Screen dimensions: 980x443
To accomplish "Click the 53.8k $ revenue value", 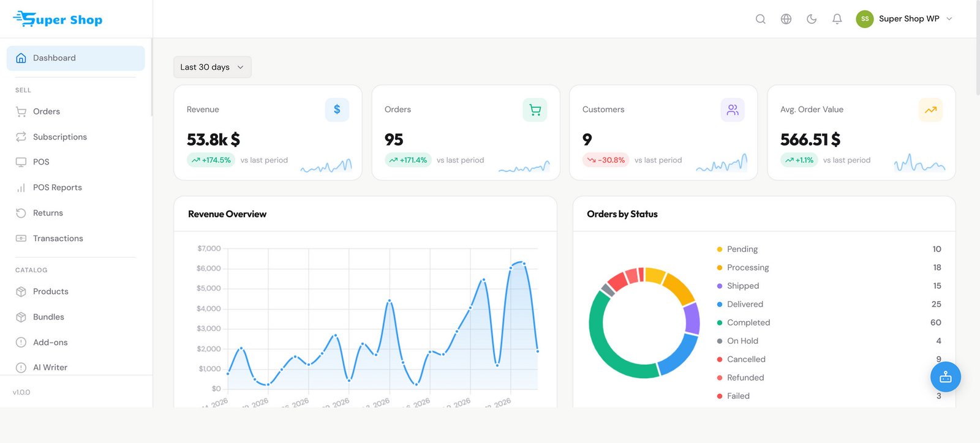I will tap(213, 140).
